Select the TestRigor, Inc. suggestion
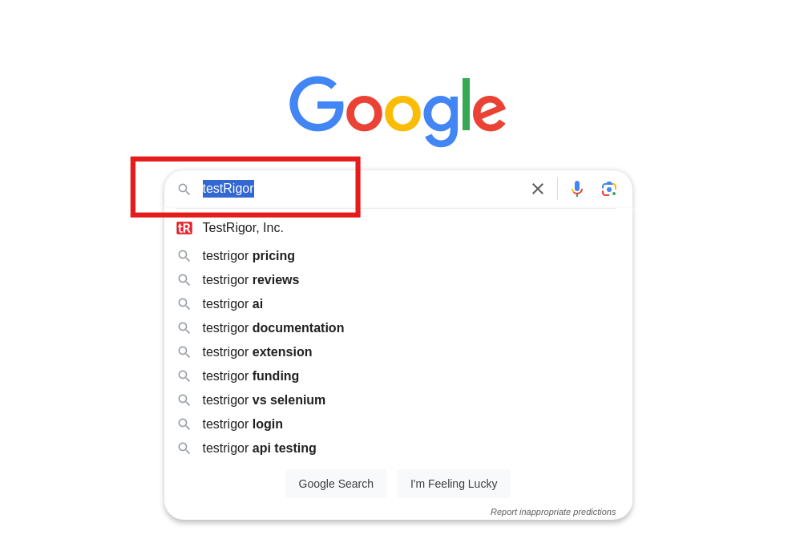This screenshot has height=557, width=797. (243, 228)
